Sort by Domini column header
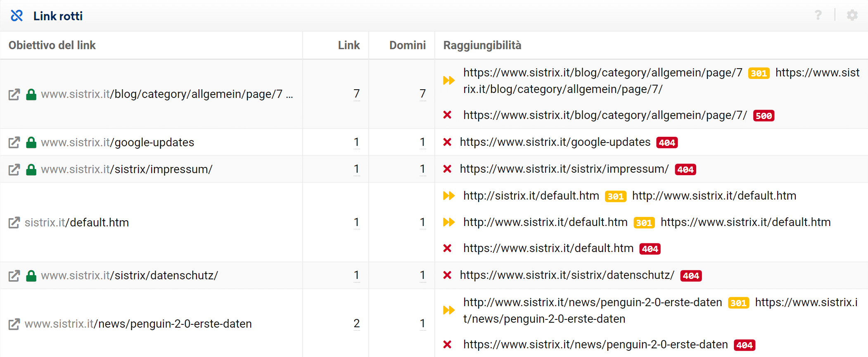 408,45
